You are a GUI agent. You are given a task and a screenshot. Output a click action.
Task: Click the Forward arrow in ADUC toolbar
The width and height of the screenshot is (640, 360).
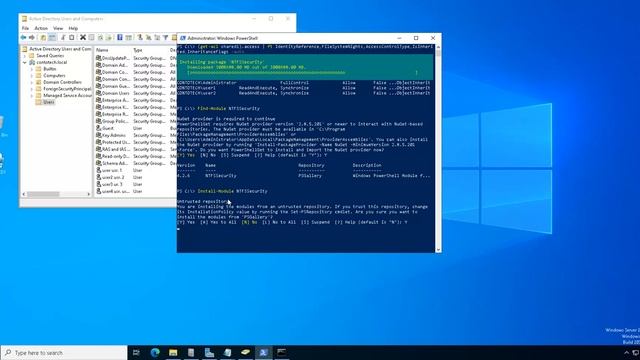pyautogui.click(x=32, y=38)
